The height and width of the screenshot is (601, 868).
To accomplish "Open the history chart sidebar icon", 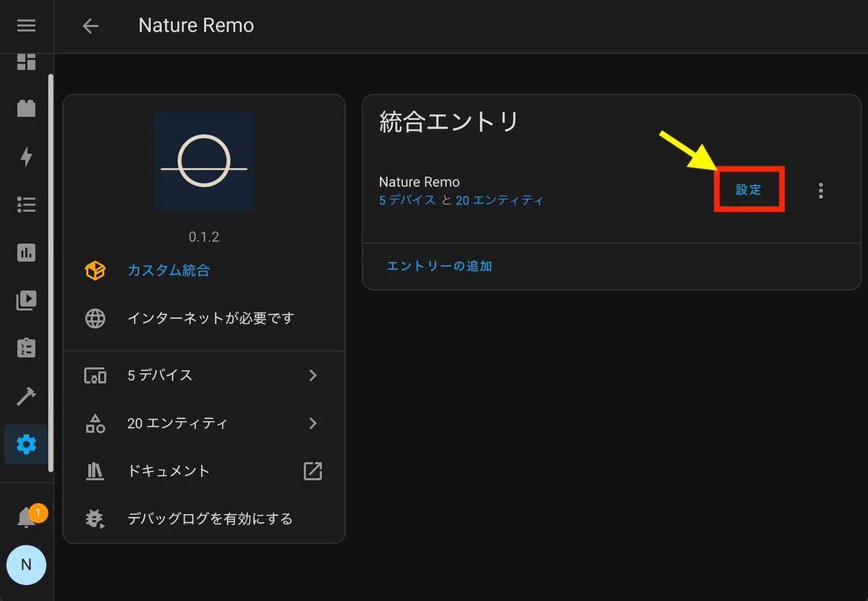I will point(26,252).
